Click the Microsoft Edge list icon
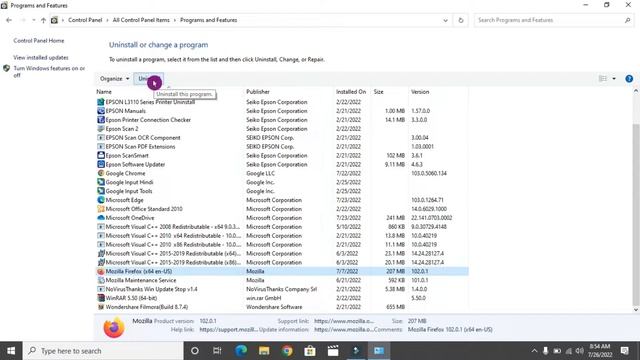The image size is (640, 360). click(x=101, y=200)
